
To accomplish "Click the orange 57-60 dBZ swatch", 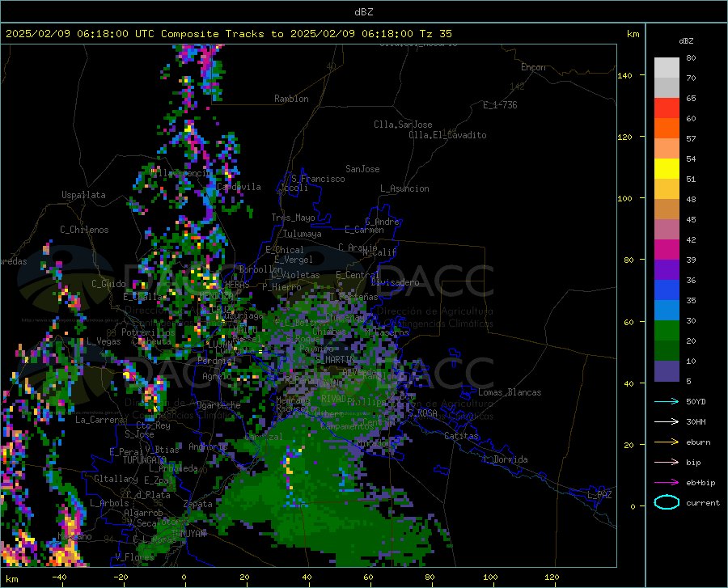I will pos(667,129).
